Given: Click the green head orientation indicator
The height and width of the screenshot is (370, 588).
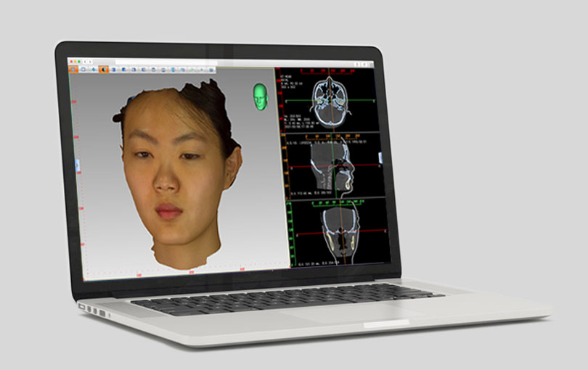Looking at the screenshot, I should coord(260,96).
